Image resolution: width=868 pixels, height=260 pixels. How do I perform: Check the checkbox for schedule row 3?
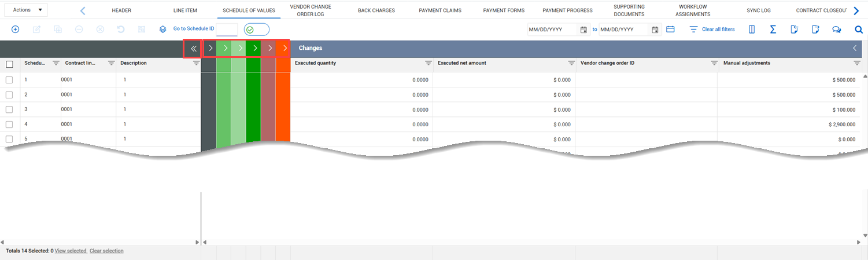click(x=9, y=109)
